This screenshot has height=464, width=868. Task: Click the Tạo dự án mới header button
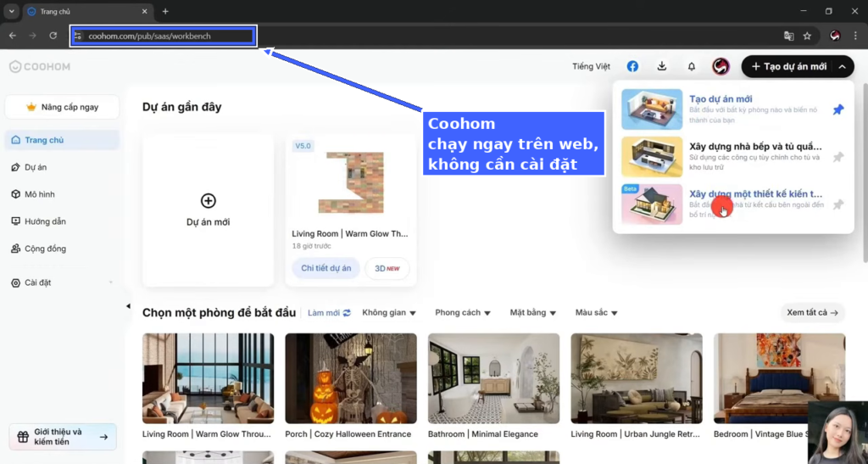point(788,66)
